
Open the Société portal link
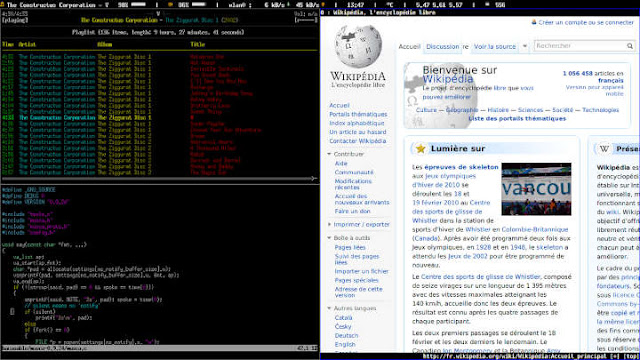pyautogui.click(x=562, y=110)
